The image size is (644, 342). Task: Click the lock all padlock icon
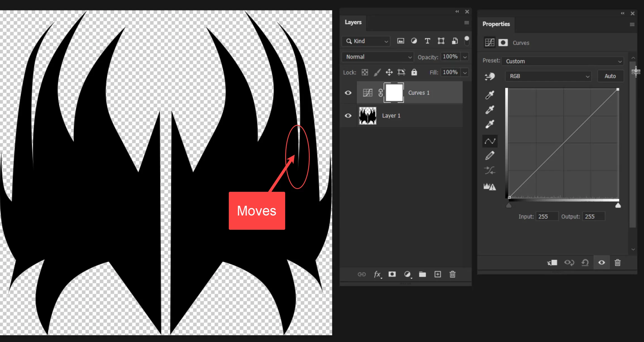414,72
